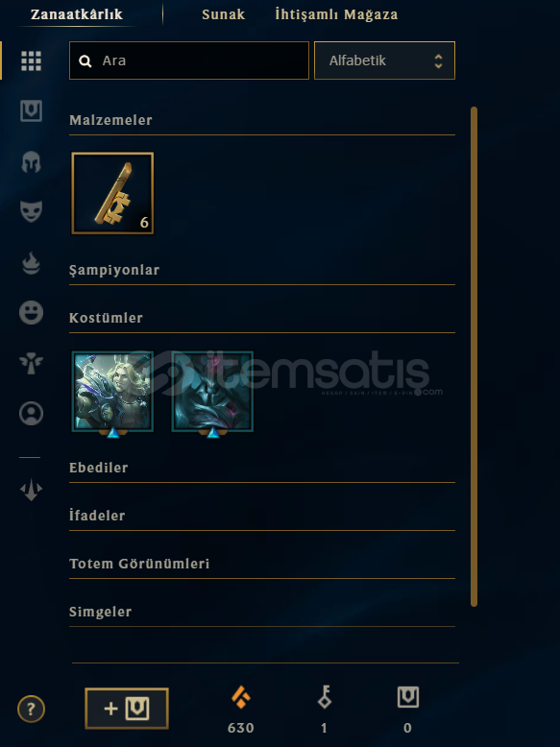The image size is (560, 747).
Task: Open the help question mark button
Action: pyautogui.click(x=31, y=710)
